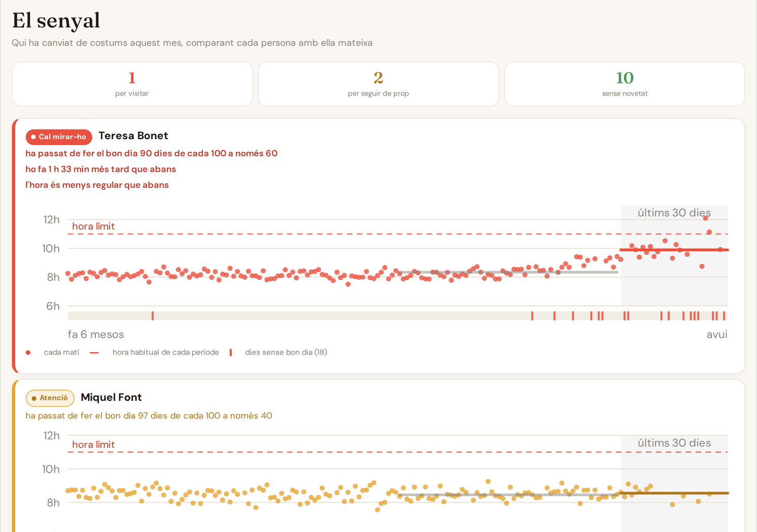Image resolution: width=757 pixels, height=532 pixels.
Task: Click the red dash legend icon for "hora habitual"
Action: (x=94, y=353)
